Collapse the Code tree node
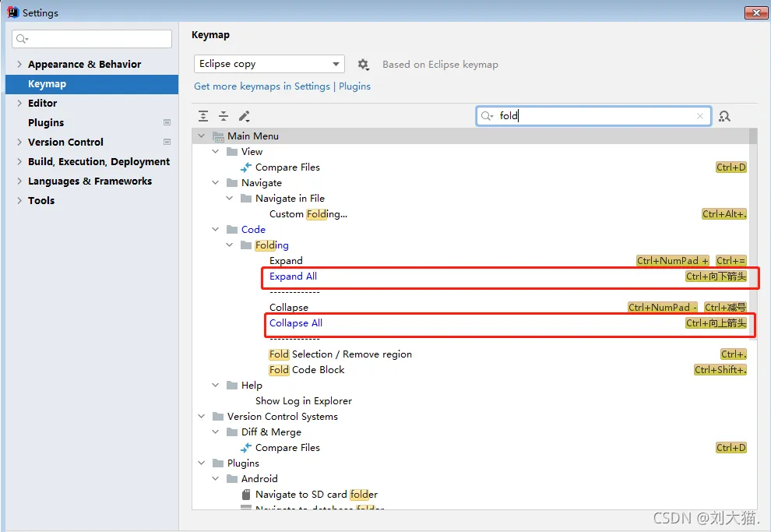771x532 pixels. 216,229
